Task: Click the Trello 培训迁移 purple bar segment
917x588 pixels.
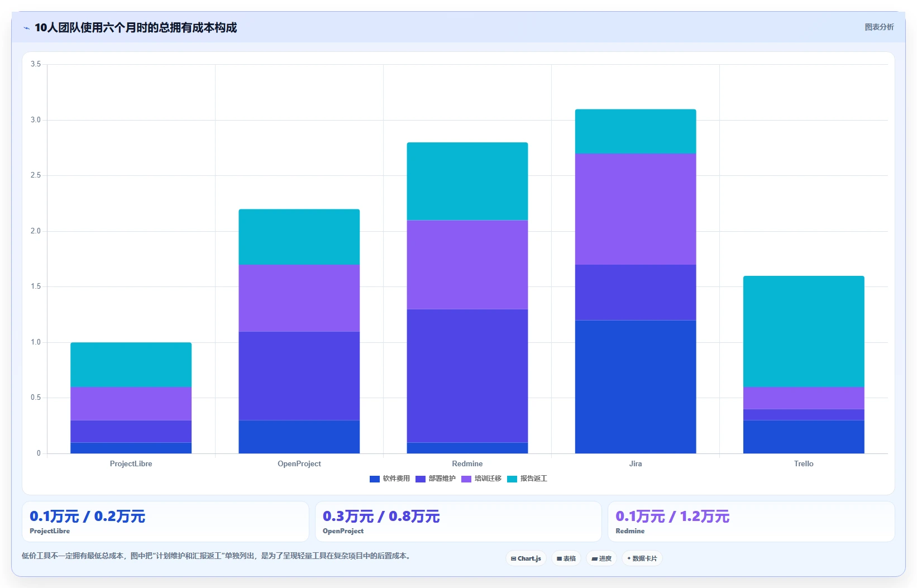Action: [804, 398]
